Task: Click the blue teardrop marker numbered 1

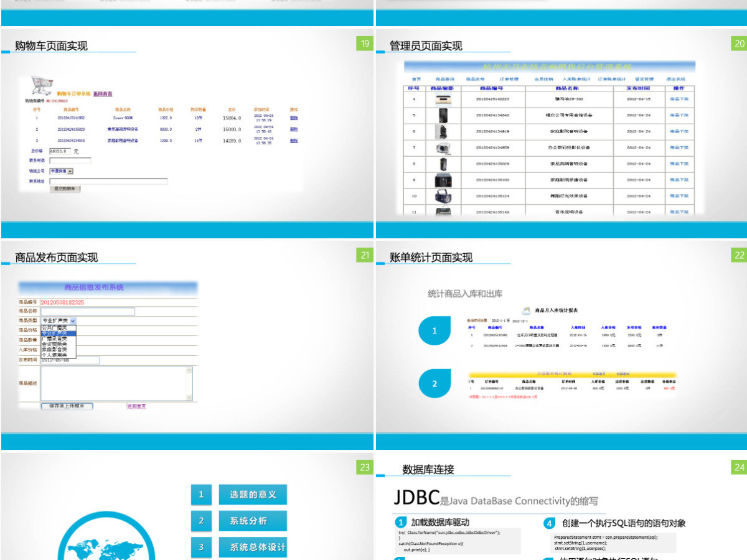Action: coord(435,331)
